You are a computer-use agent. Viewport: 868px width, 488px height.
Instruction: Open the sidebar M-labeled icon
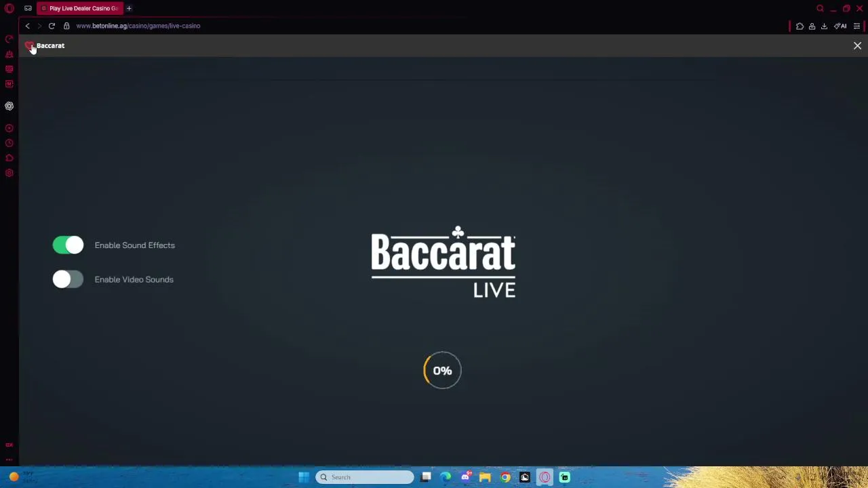(9, 83)
